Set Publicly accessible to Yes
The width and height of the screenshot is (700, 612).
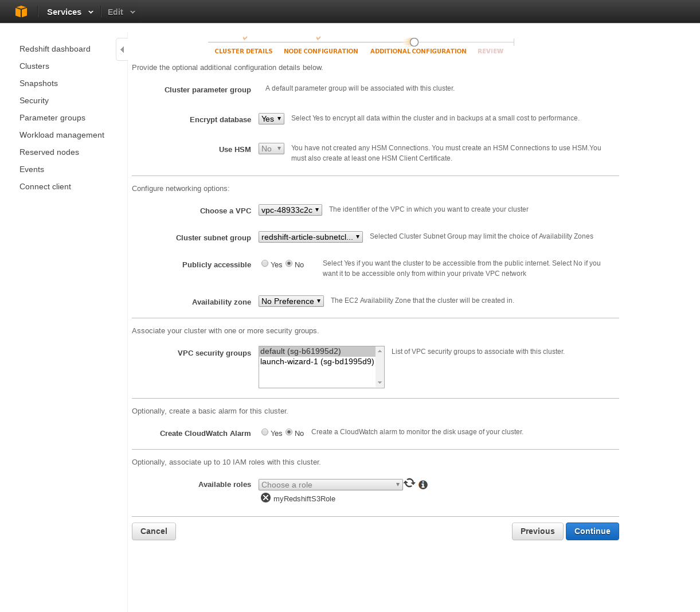coord(265,263)
